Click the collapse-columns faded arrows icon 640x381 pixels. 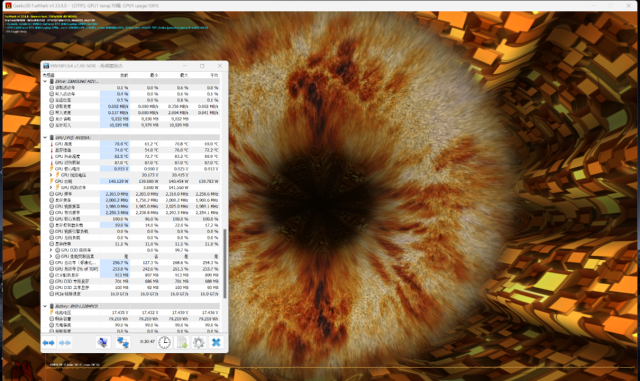point(65,343)
